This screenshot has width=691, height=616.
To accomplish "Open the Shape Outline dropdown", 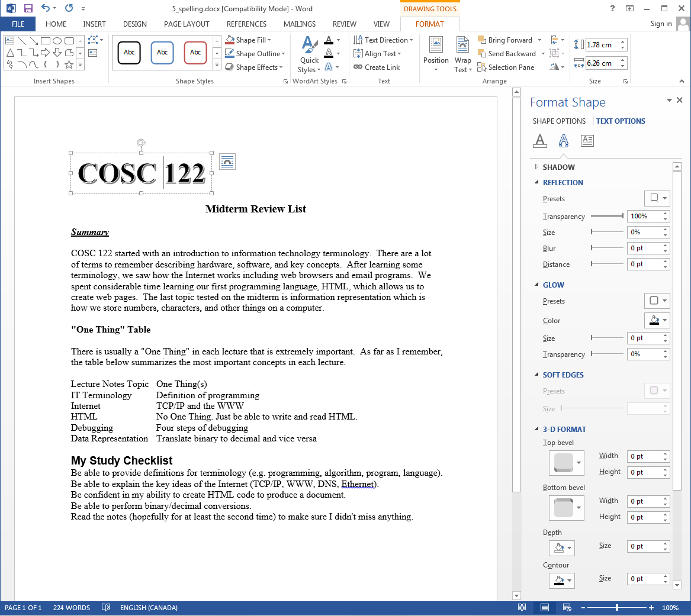I will coord(255,54).
